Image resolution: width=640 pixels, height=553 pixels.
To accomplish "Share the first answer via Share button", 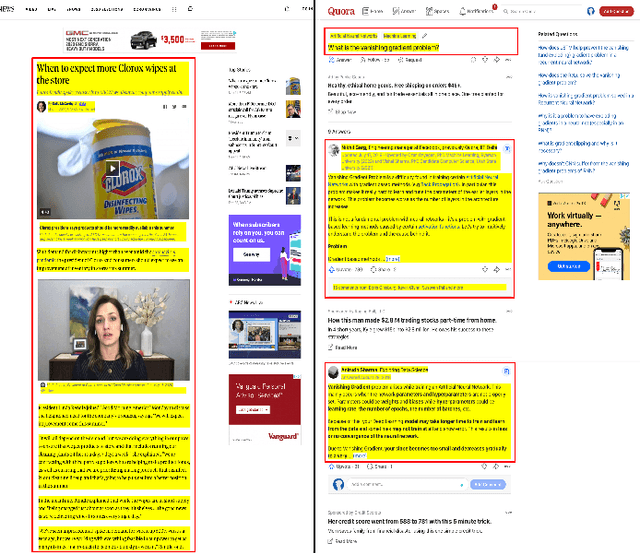I will tap(383, 269).
